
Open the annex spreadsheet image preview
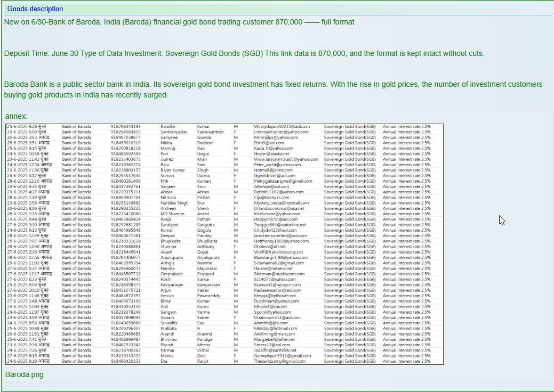click(224, 244)
